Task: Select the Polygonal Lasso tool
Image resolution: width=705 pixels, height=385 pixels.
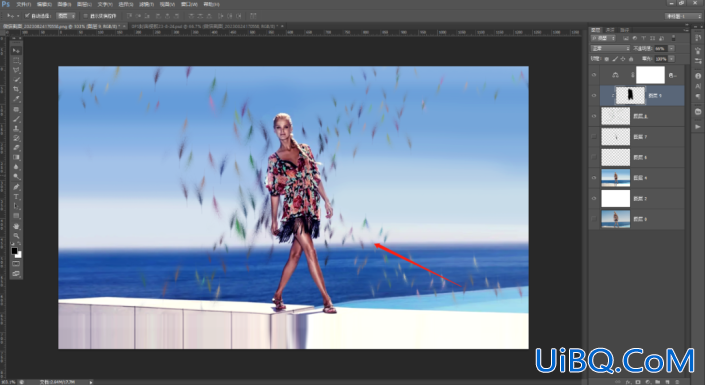Action: tap(16, 70)
